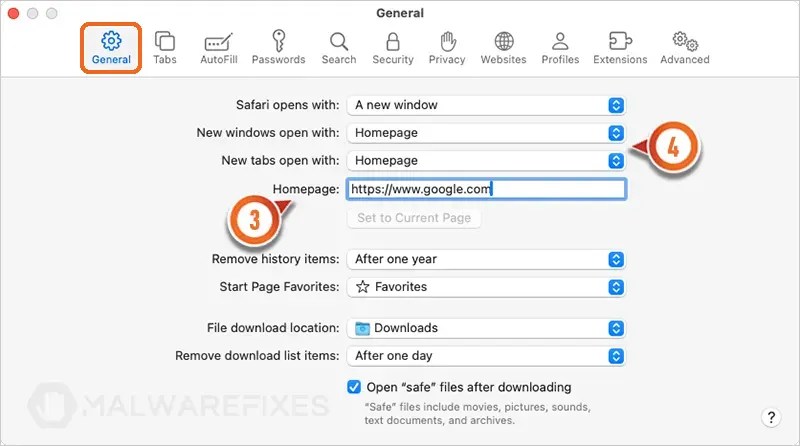Open the Advanced pane with the gears icon

point(685,48)
